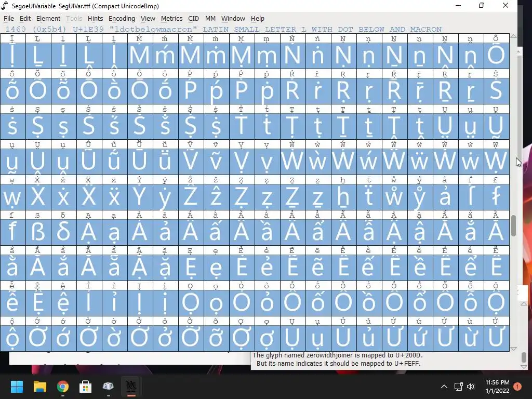The height and width of the screenshot is (399, 532).
Task: Open the Metrics menu
Action: (x=171, y=19)
